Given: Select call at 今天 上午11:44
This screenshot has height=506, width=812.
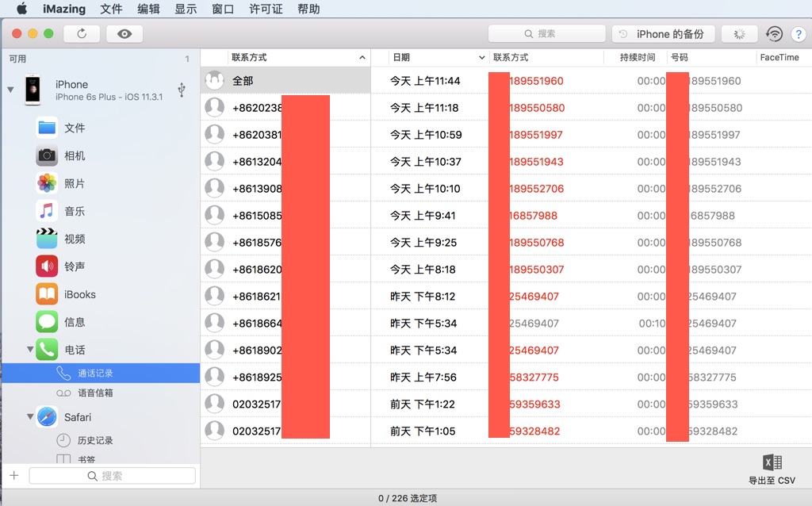Looking at the screenshot, I should click(592, 81).
